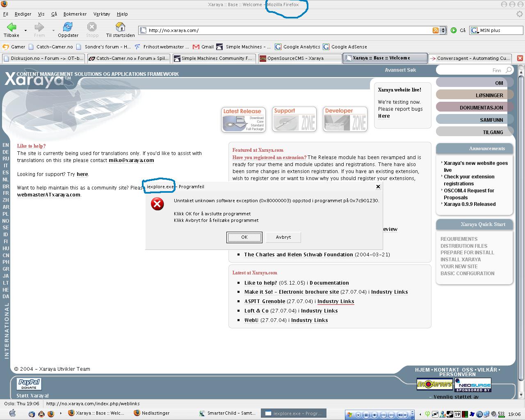
Task: Open the taskbar player volume dropdown
Action: tap(405, 415)
